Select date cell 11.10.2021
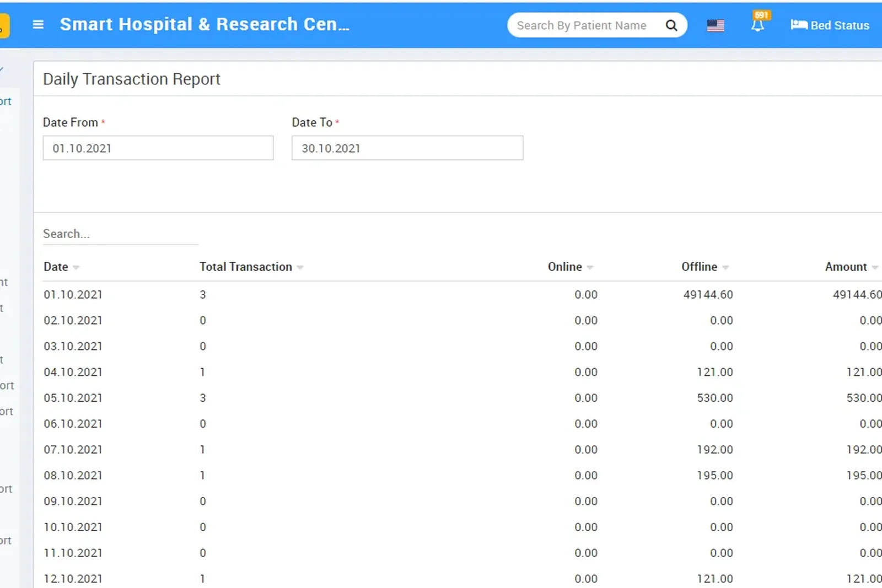Screen dimensions: 882x588 click(x=73, y=553)
